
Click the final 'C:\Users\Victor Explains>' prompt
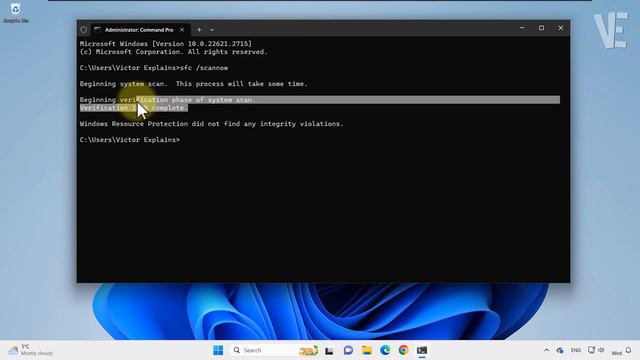click(x=130, y=140)
